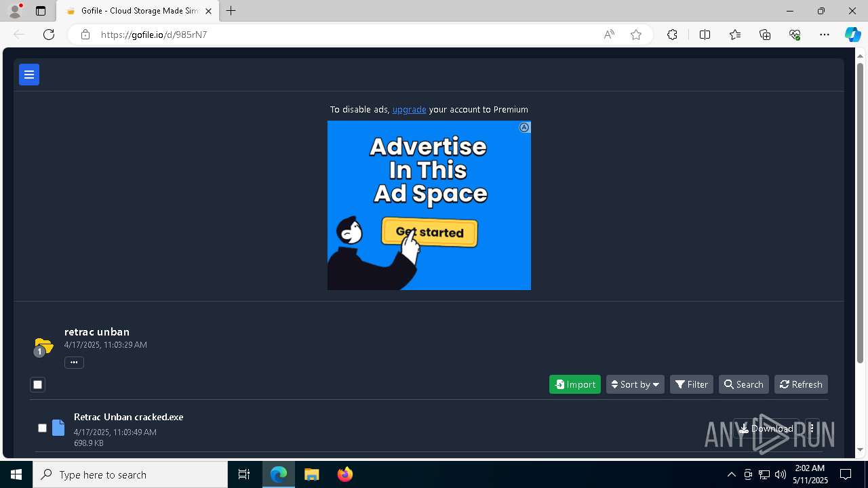Open a new browser tab
Viewport: 868px width, 488px height.
(x=231, y=11)
